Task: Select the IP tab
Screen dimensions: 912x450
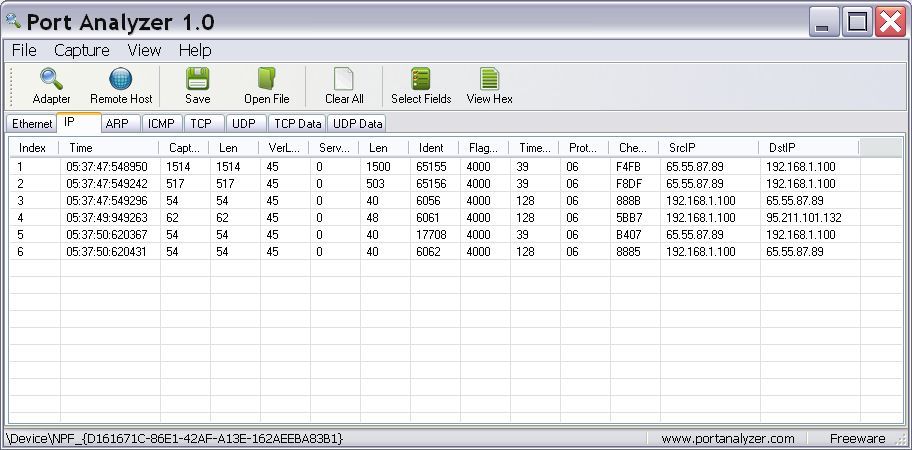Action: (79, 123)
